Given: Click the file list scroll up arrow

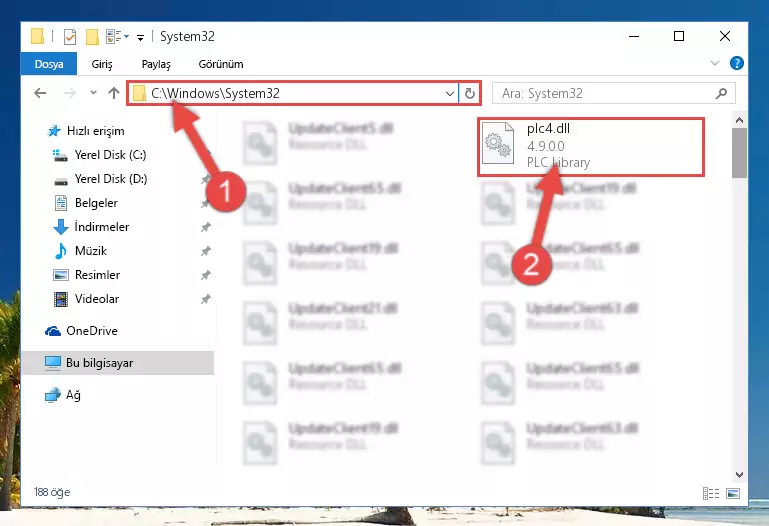Looking at the screenshot, I should (740, 120).
